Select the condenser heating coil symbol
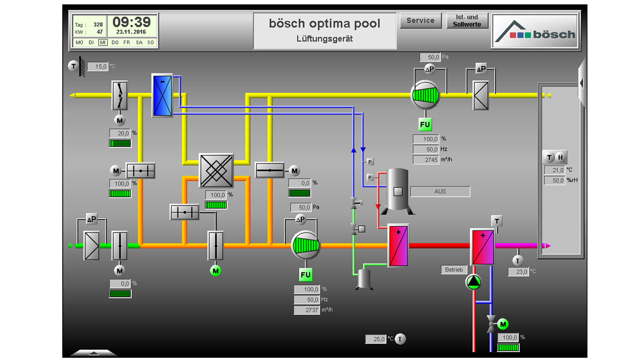644x362 pixels. [398, 245]
